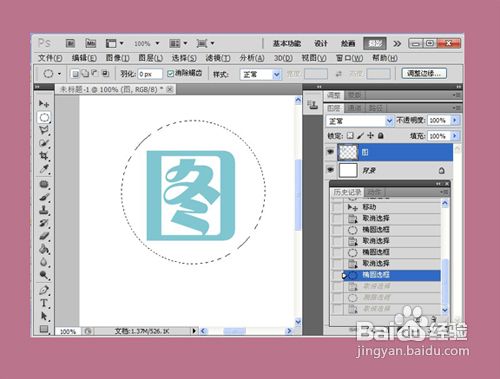
Task: Open the style dropdown in options bar
Action: pos(260,74)
